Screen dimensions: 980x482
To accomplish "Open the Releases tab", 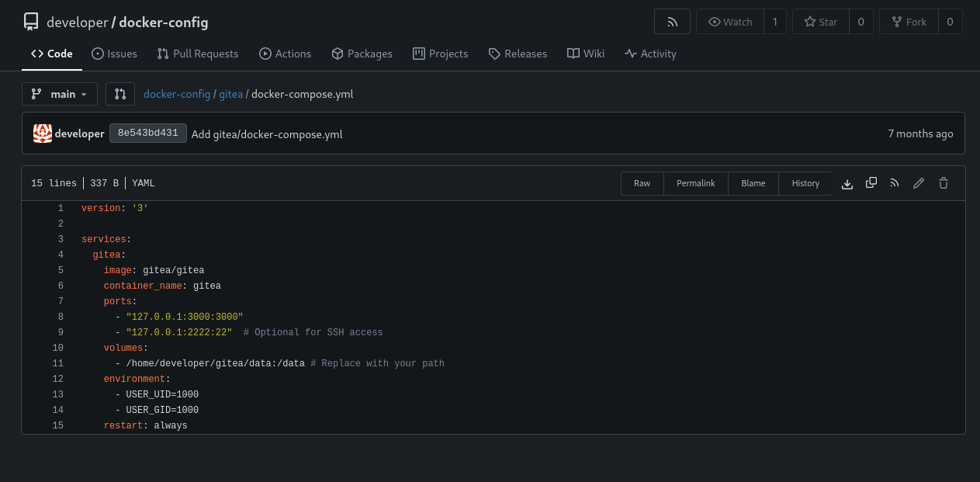I will click(x=518, y=54).
